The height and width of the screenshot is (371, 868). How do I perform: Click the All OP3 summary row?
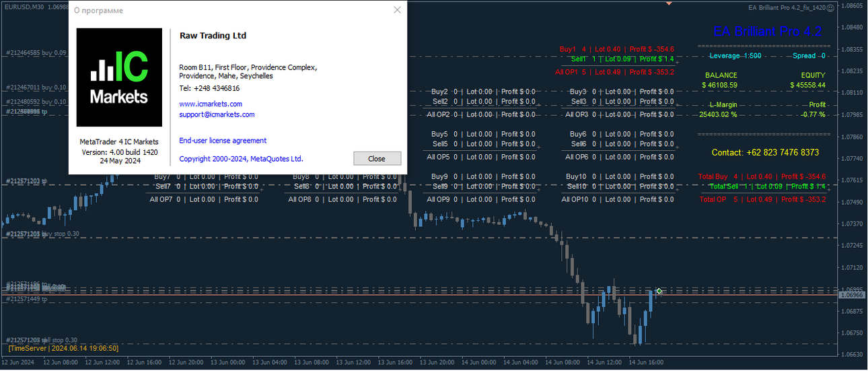pos(620,114)
